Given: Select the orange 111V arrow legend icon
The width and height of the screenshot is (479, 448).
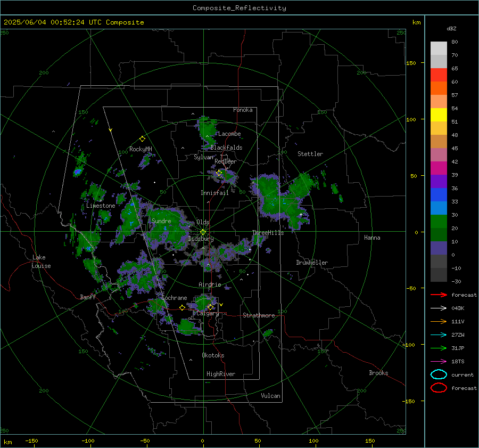Looking at the screenshot, I should [439, 321].
